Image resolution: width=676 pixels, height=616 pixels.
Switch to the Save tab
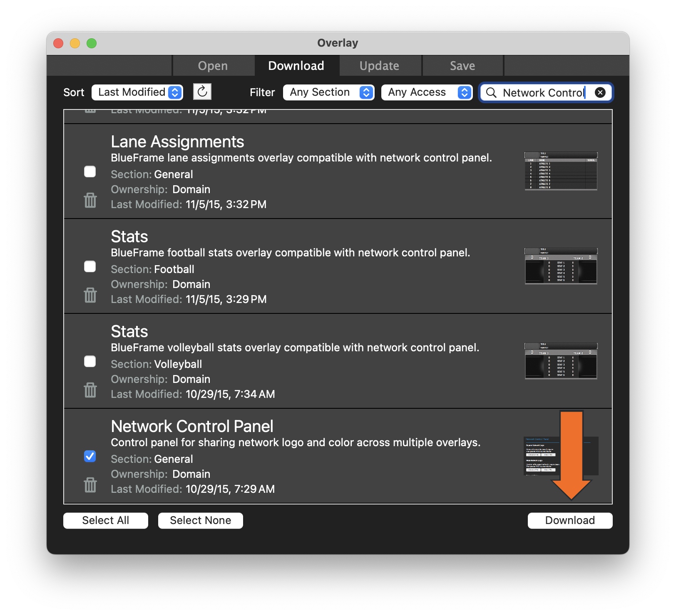pos(462,66)
